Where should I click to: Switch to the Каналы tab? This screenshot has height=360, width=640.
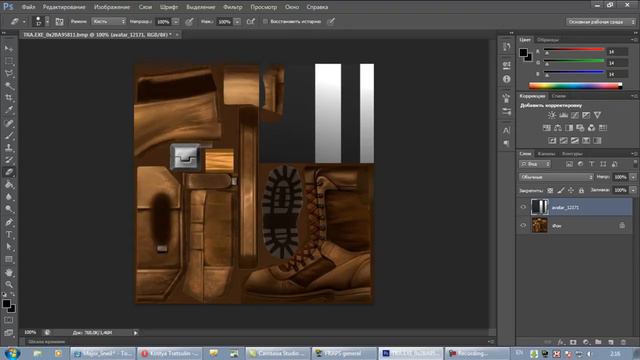[x=546, y=154]
